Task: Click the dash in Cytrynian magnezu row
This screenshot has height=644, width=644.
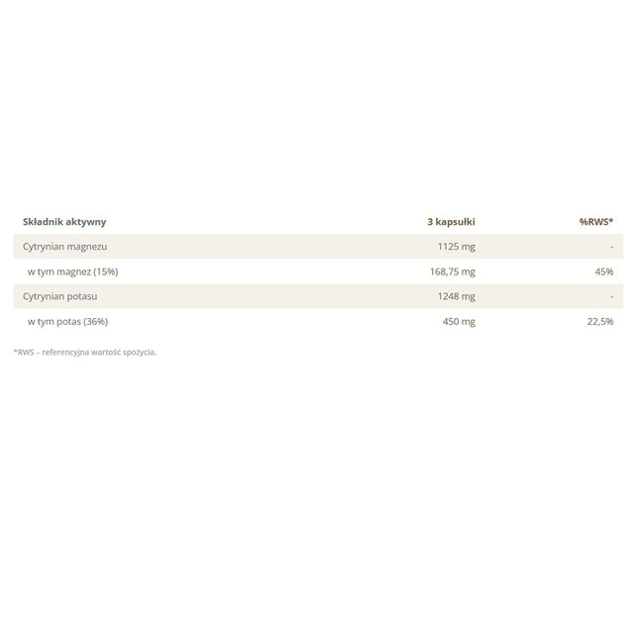Action: (611, 248)
